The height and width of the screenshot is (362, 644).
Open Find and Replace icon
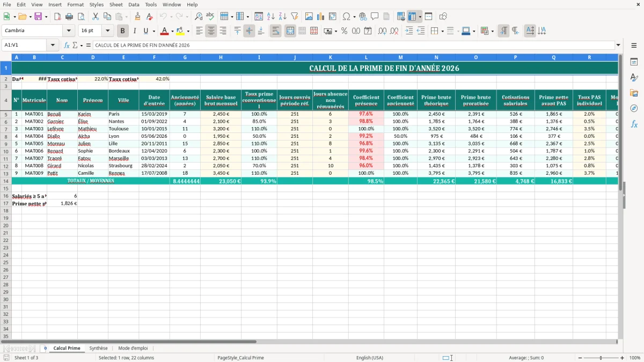coord(199,17)
